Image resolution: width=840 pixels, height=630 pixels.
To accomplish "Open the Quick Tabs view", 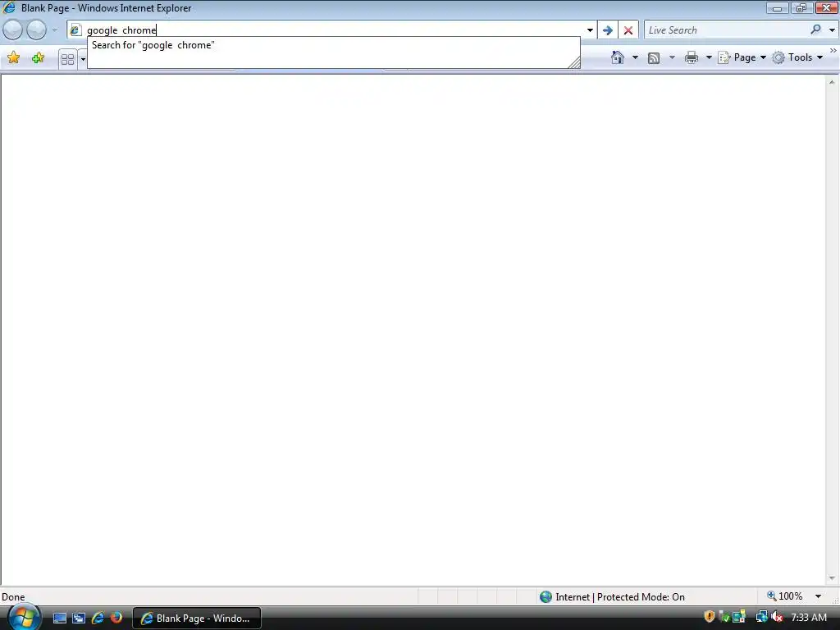I will click(67, 59).
